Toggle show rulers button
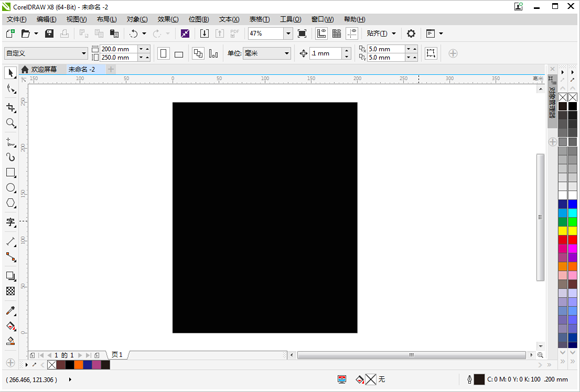Image resolution: width=580 pixels, height=392 pixels. point(321,34)
